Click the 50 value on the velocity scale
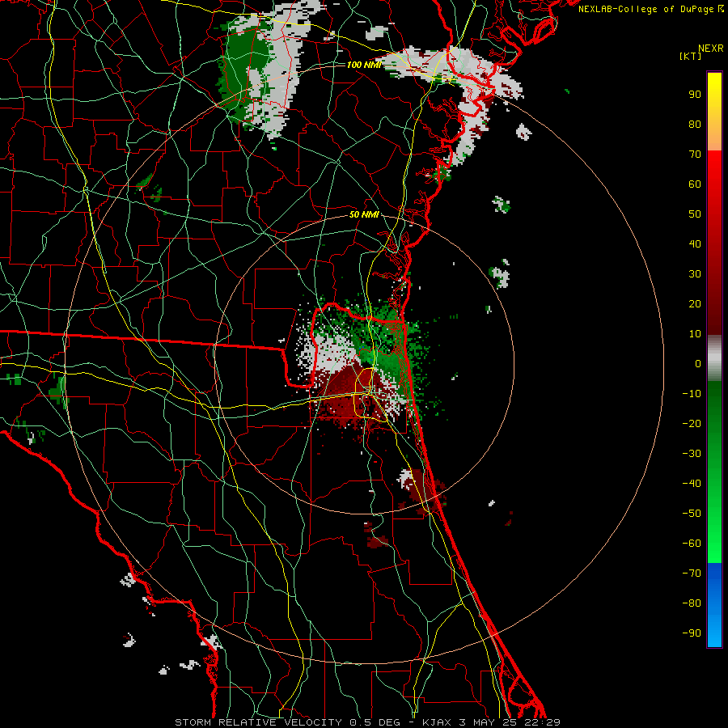Viewport: 728px width, 728px height. coord(695,214)
